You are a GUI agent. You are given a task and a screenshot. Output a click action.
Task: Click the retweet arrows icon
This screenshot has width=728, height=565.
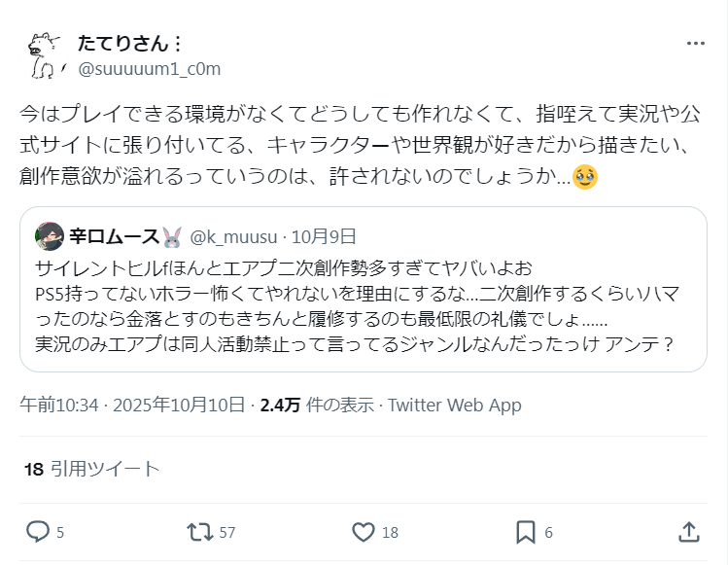[x=200, y=532]
